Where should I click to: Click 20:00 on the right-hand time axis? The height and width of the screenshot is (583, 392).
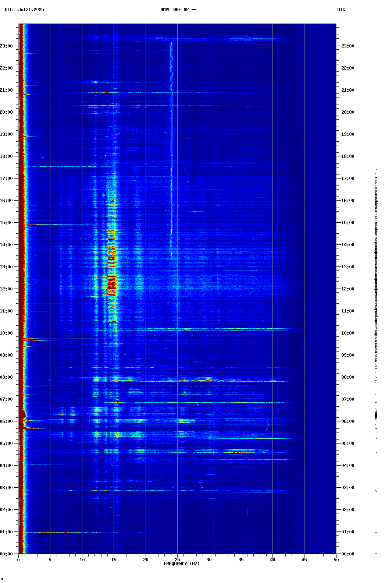point(348,112)
